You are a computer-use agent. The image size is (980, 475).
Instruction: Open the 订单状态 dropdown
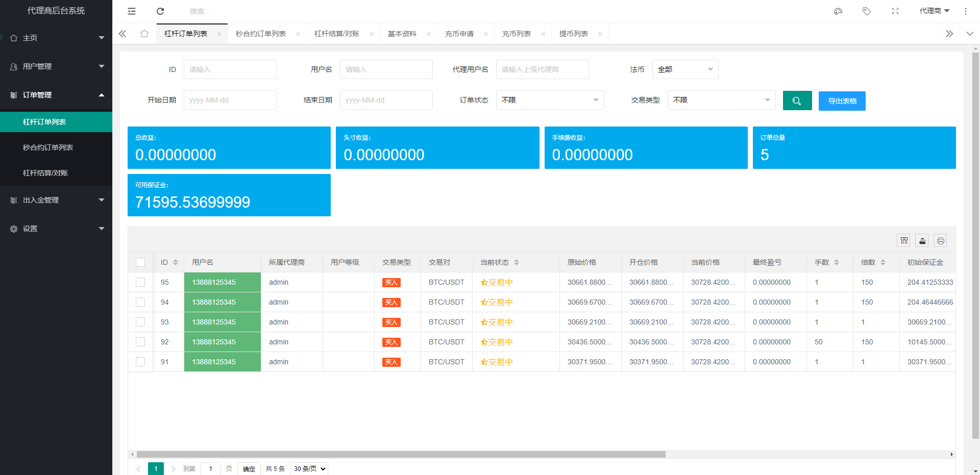point(550,100)
